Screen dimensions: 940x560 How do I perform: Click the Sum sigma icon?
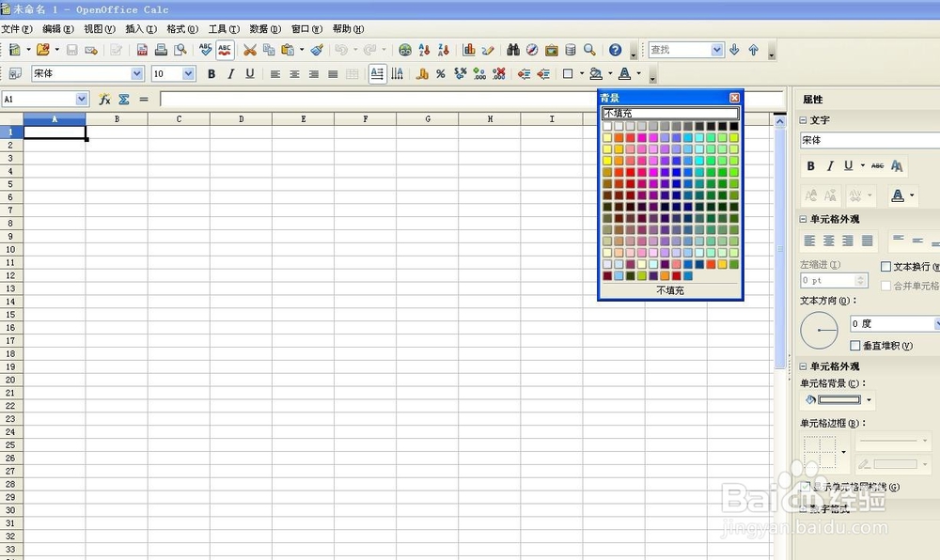tap(124, 100)
